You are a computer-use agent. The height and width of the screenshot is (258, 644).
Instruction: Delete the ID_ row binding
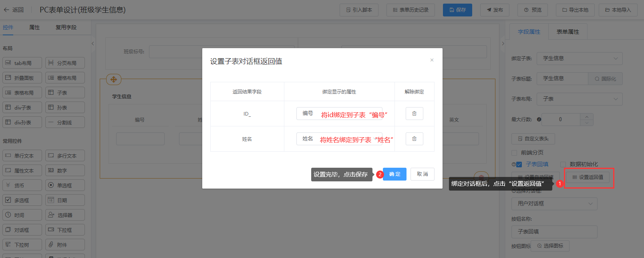coord(414,114)
